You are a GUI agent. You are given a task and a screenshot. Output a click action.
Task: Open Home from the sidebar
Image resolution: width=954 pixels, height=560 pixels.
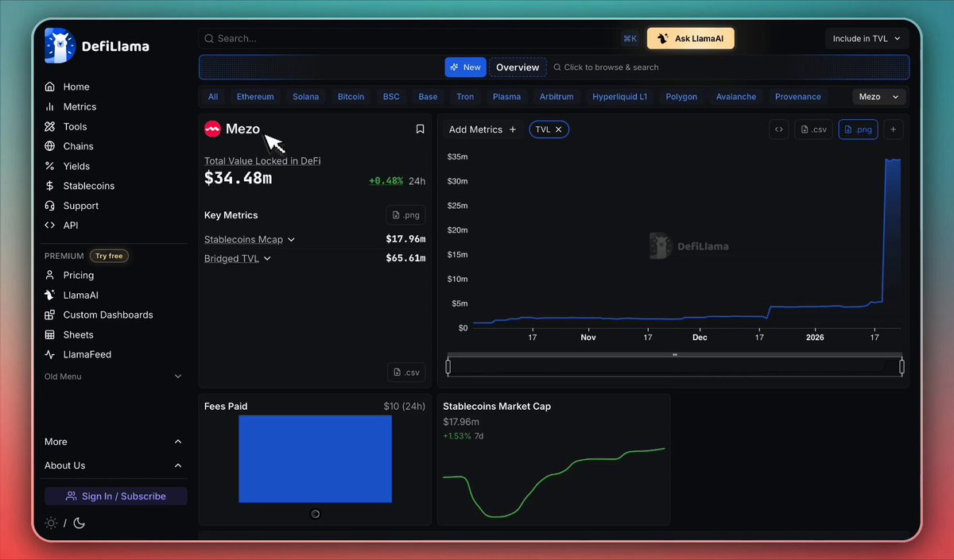(76, 87)
